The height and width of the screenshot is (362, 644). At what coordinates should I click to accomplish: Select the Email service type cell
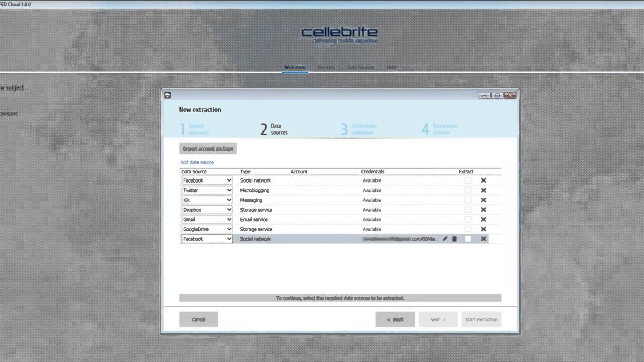pos(254,219)
